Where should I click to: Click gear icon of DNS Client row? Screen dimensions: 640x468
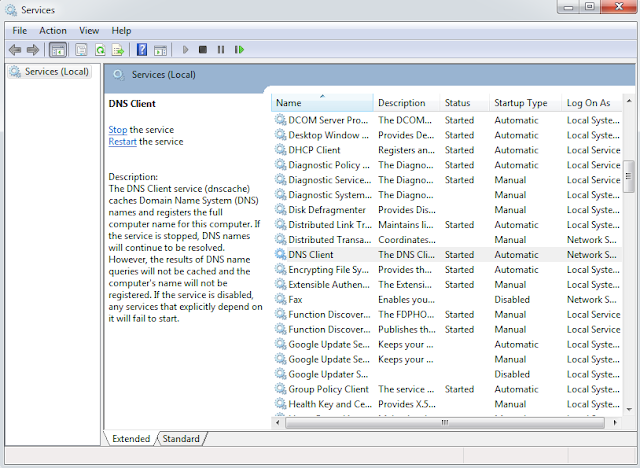pos(280,254)
